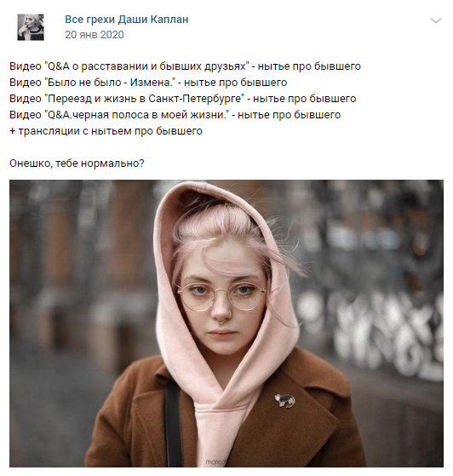Click the photographer watermark at the photo's bottom edge
This screenshot has width=453, height=476.
click(215, 462)
